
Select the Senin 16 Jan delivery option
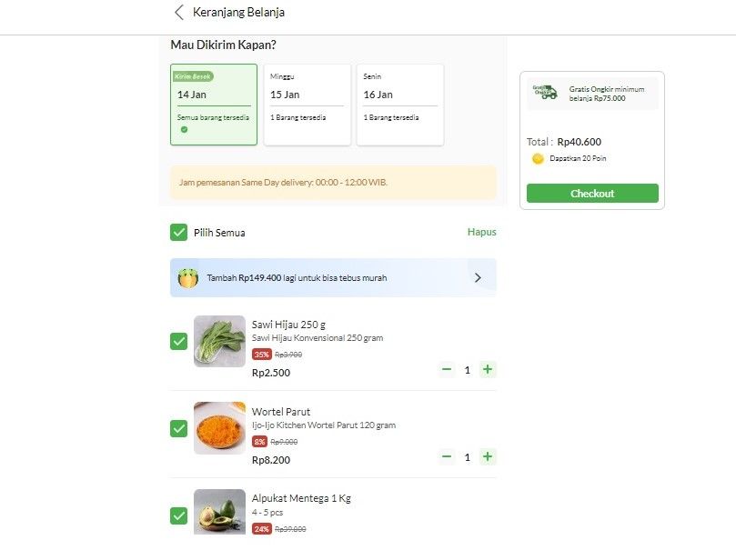coord(400,102)
